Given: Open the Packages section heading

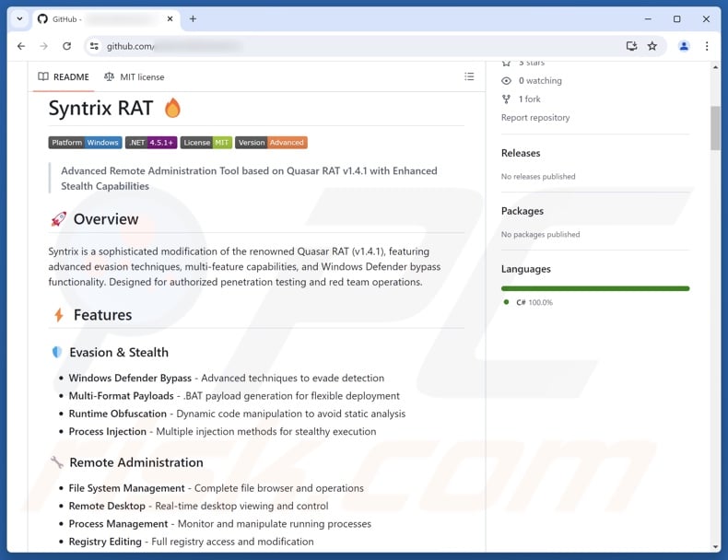Looking at the screenshot, I should [523, 211].
